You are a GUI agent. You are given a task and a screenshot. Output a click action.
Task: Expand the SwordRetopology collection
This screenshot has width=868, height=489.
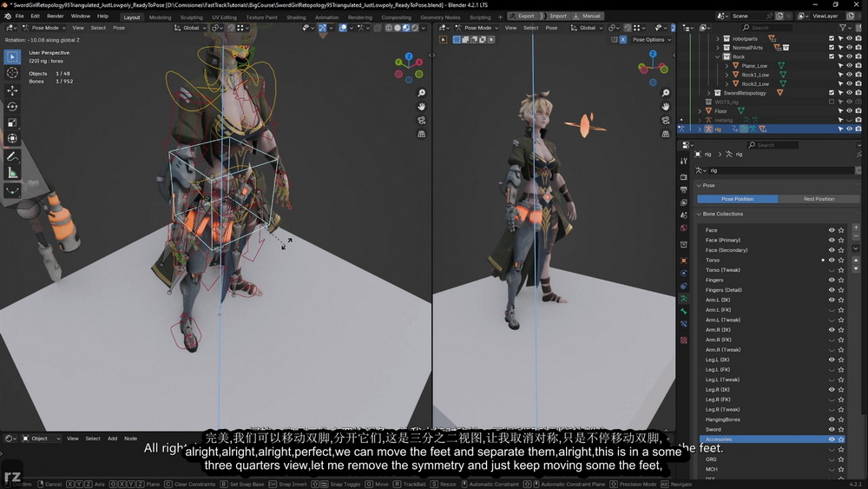[x=709, y=92]
